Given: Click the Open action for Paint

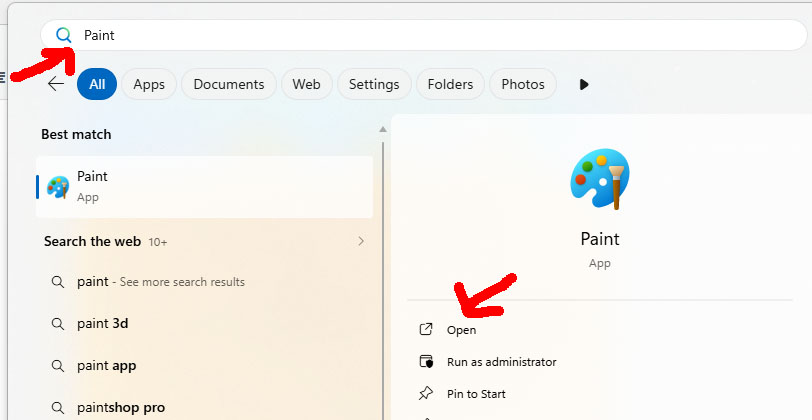Looking at the screenshot, I should tap(461, 330).
